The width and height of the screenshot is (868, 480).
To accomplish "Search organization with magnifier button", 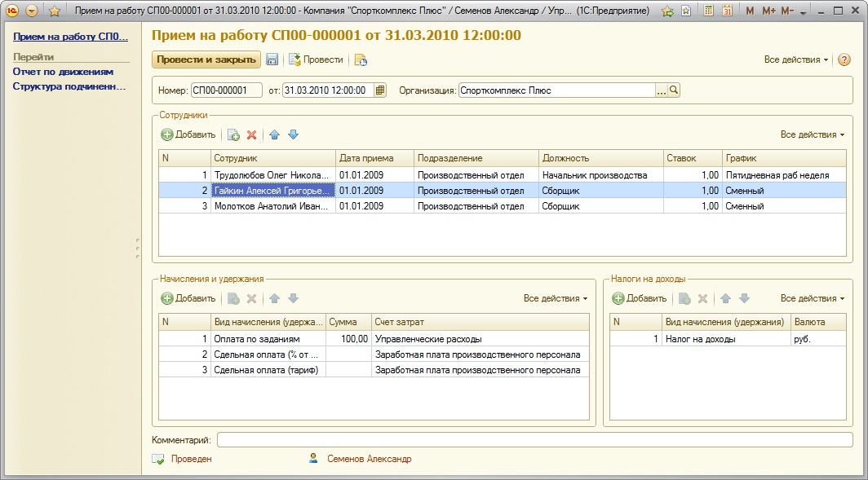I will pyautogui.click(x=675, y=90).
